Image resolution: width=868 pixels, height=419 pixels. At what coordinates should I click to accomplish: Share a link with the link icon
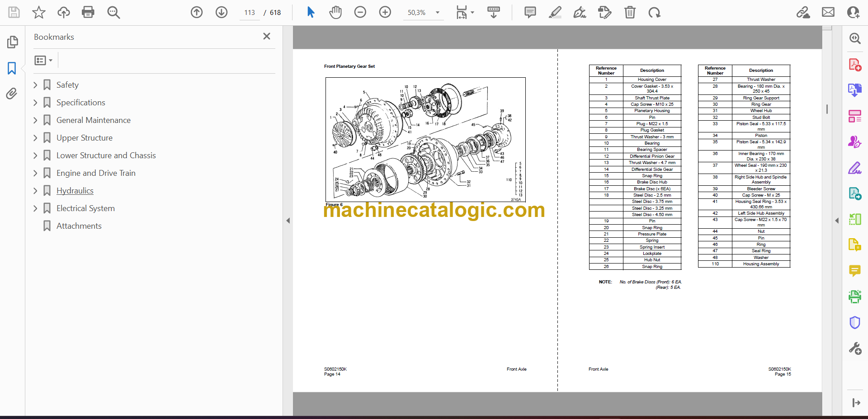(x=803, y=12)
